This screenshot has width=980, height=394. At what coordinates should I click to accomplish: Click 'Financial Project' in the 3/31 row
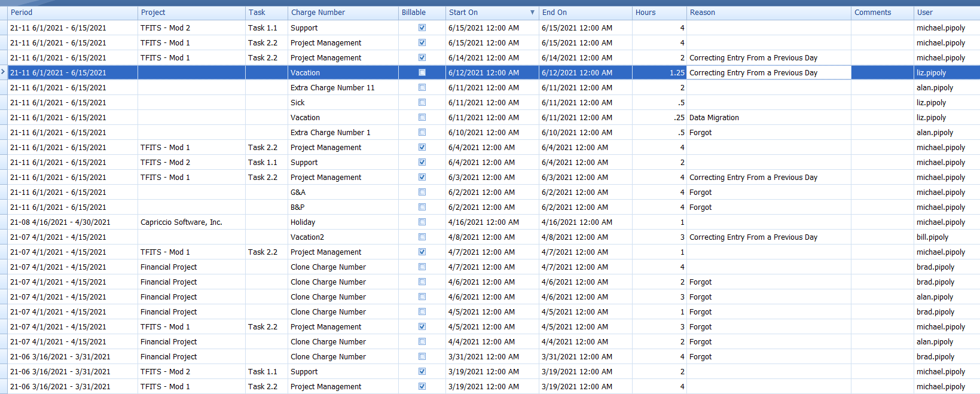coord(191,356)
